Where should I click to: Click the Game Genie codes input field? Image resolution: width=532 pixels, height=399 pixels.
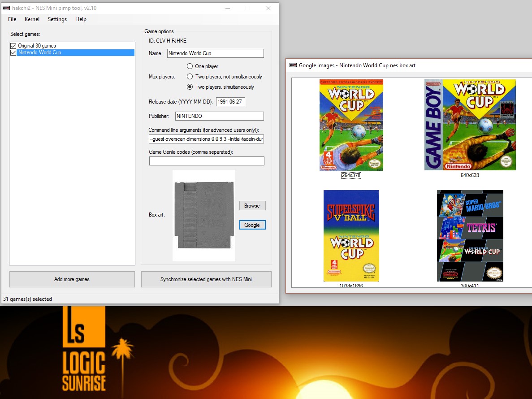pyautogui.click(x=207, y=161)
